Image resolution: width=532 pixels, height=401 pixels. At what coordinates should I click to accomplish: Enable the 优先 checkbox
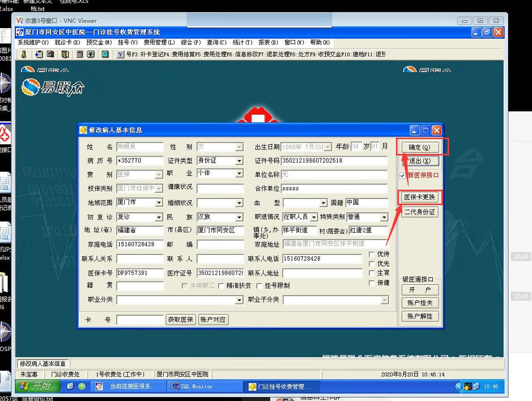coord(371,263)
